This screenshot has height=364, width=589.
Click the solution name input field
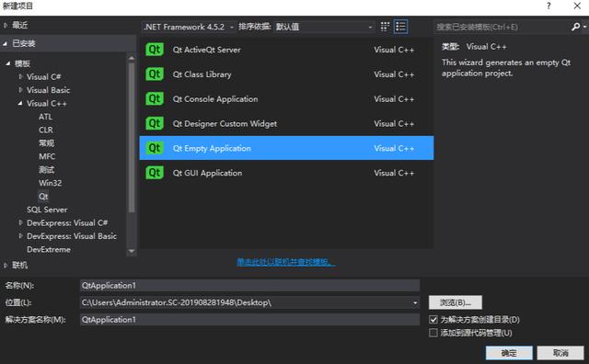(x=249, y=320)
